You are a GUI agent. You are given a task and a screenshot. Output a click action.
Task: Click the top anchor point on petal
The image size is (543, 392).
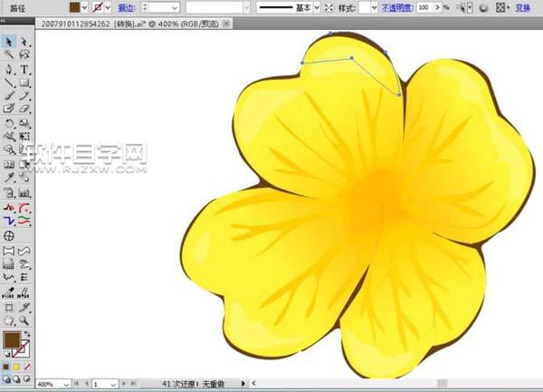coord(330,33)
